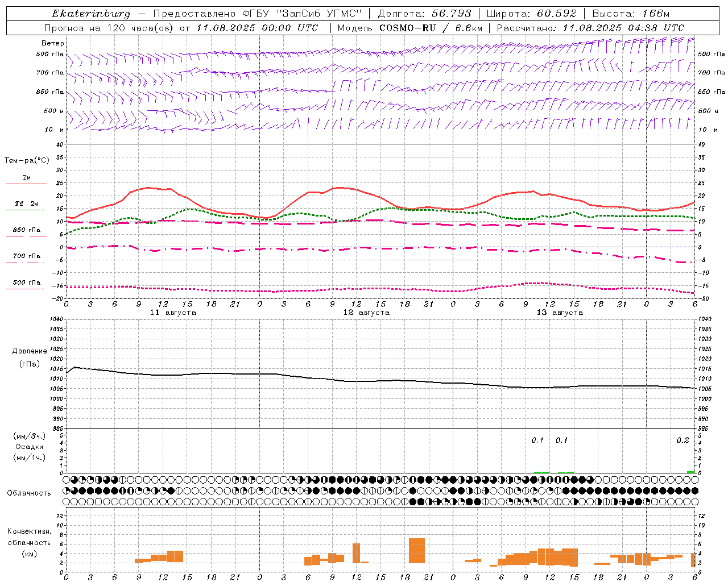Click the 'Конвективн.' convective cloud label
The height and width of the screenshot is (582, 728).
pyautogui.click(x=29, y=531)
